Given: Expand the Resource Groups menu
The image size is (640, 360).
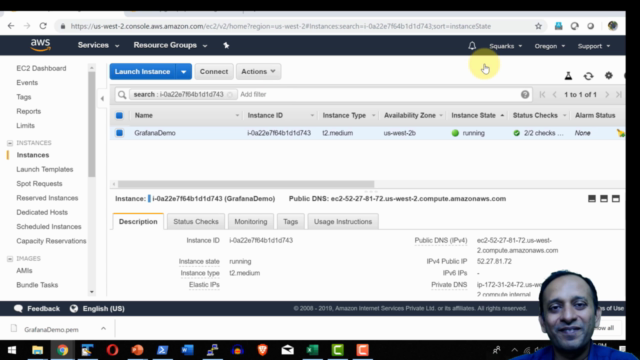Looking at the screenshot, I should click(x=170, y=45).
